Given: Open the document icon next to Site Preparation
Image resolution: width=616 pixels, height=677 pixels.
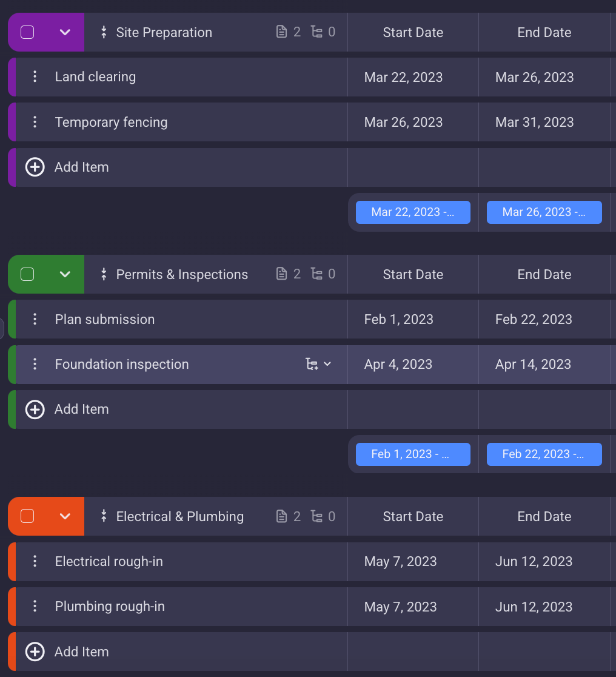Looking at the screenshot, I should pyautogui.click(x=281, y=32).
